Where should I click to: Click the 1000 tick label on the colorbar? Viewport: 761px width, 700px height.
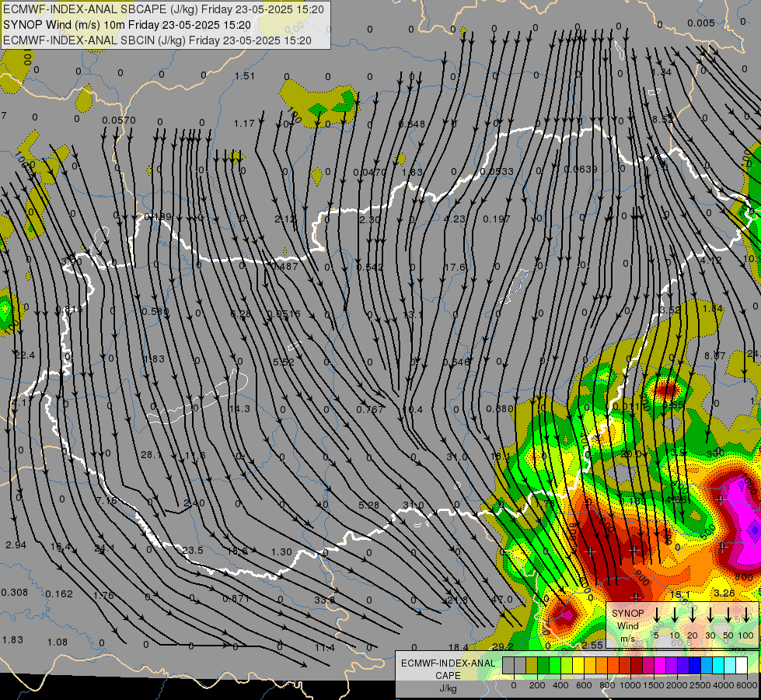(x=630, y=685)
